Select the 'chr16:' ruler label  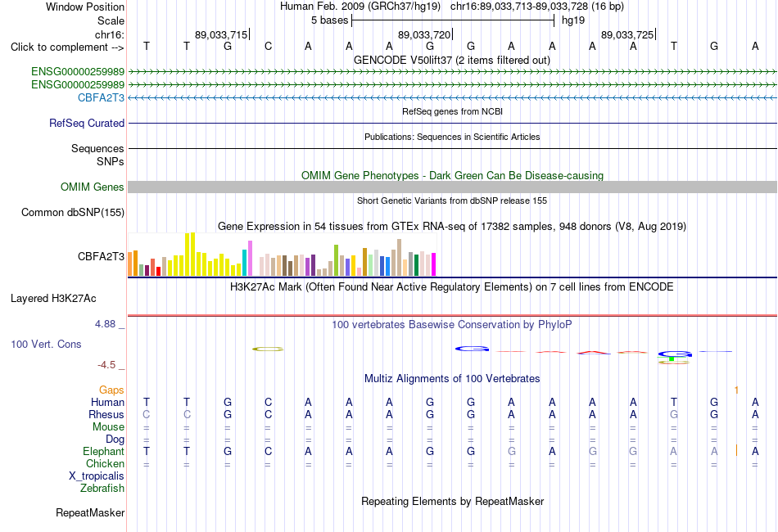tap(109, 34)
